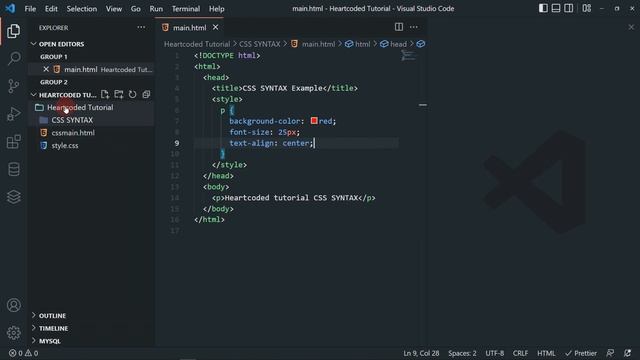Image resolution: width=640 pixels, height=360 pixels.
Task: Open the Edit menu
Action: coord(51,9)
